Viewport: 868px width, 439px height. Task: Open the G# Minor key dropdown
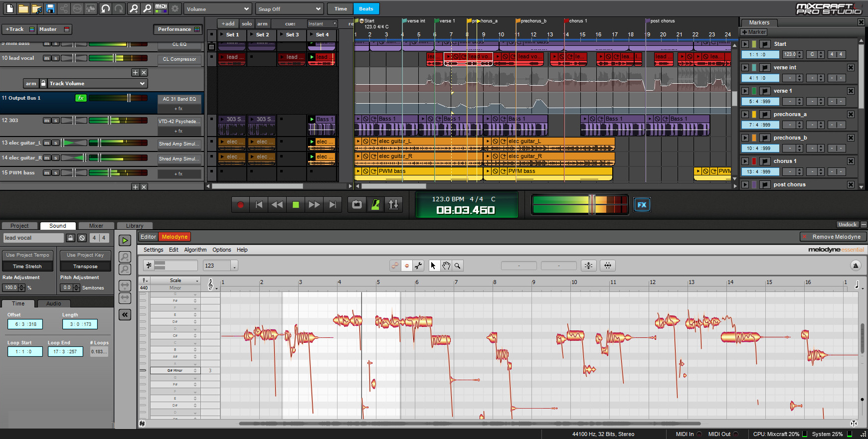tap(175, 370)
